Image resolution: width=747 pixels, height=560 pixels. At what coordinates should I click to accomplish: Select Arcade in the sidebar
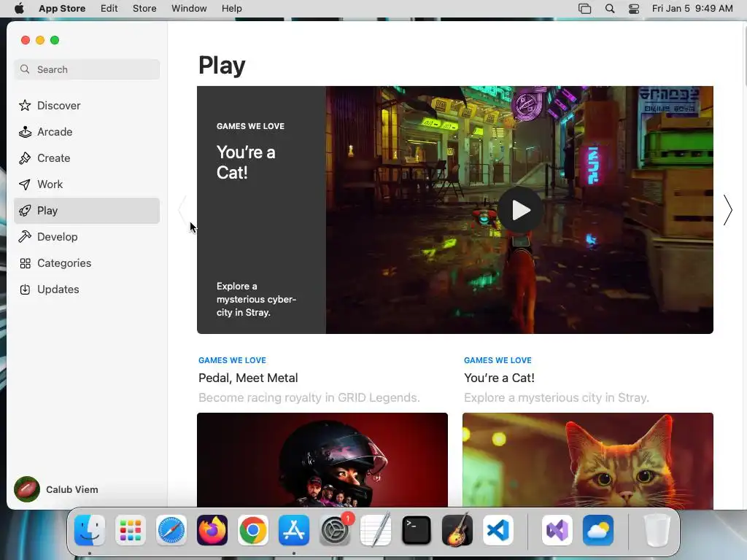[x=87, y=132]
